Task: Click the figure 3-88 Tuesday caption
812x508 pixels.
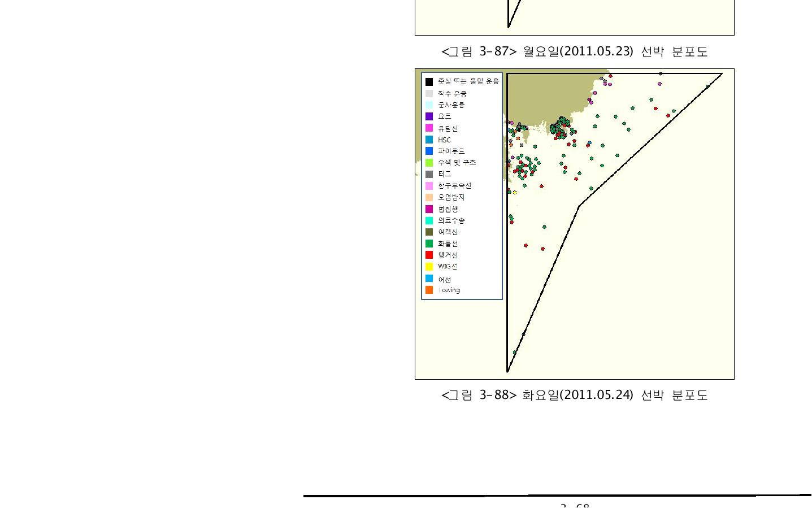Action: (x=574, y=395)
